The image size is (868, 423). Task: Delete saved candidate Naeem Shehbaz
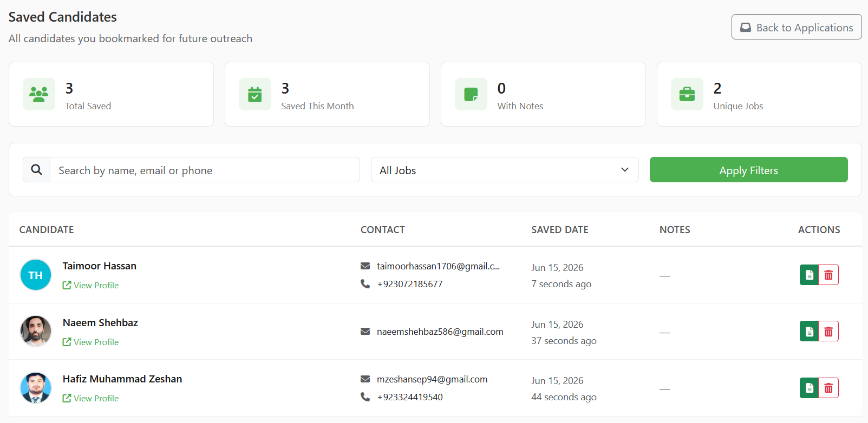coord(828,331)
